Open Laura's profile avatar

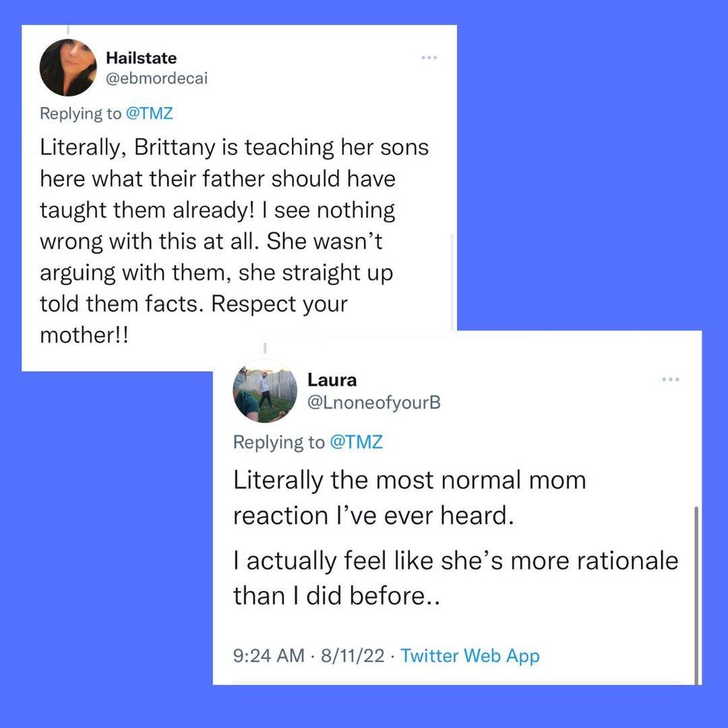coord(260,391)
